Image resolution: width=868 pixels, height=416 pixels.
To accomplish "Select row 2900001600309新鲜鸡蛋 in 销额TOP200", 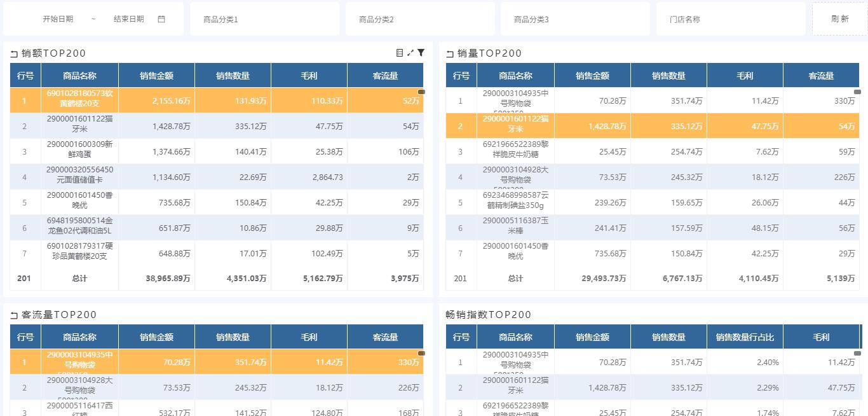I will 79,151.
